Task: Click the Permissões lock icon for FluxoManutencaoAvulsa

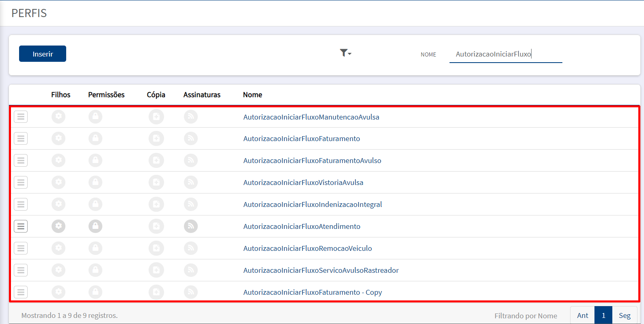Action: pyautogui.click(x=95, y=117)
